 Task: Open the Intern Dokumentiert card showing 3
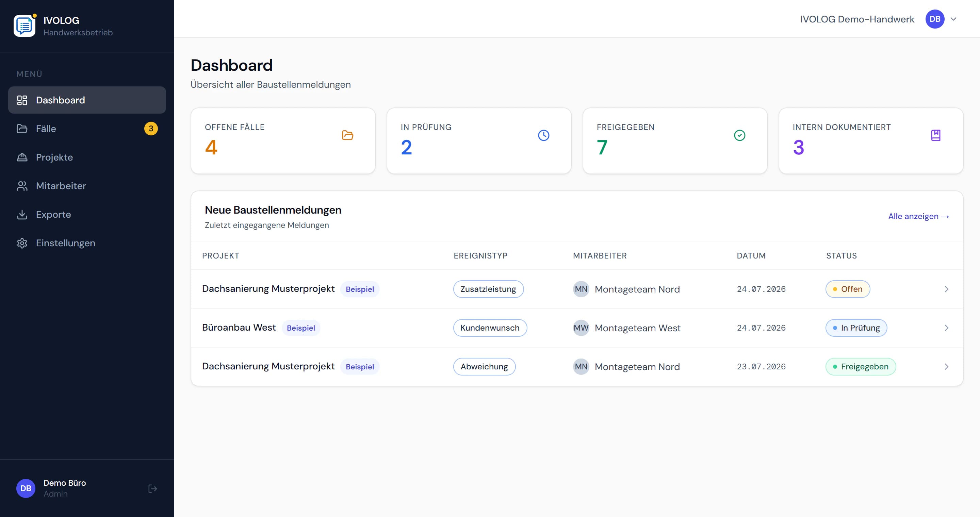[x=871, y=141]
